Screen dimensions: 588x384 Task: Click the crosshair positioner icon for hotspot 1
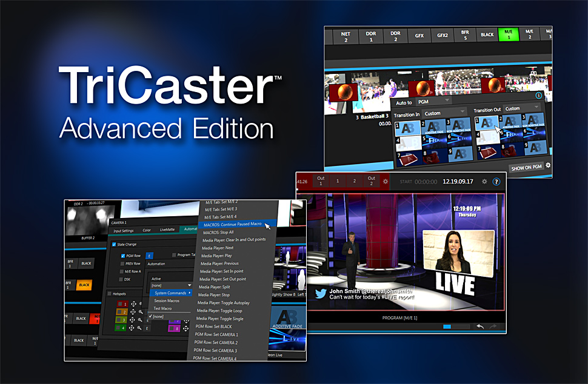(x=132, y=305)
